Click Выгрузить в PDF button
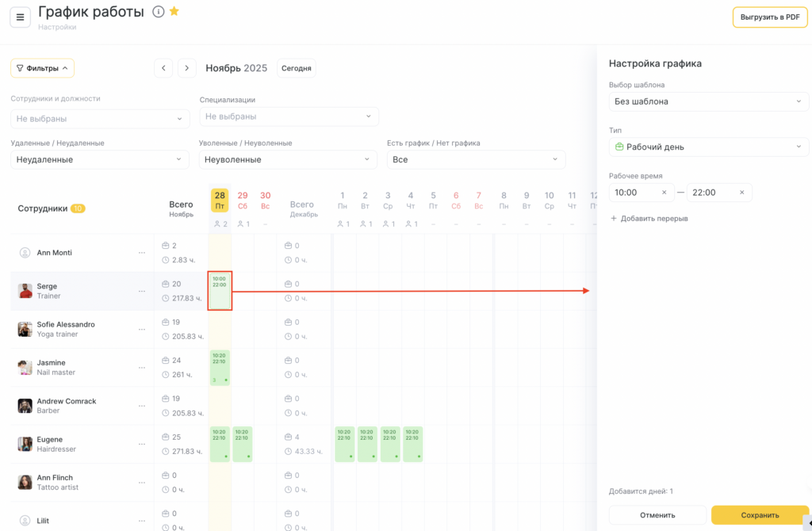 (769, 17)
